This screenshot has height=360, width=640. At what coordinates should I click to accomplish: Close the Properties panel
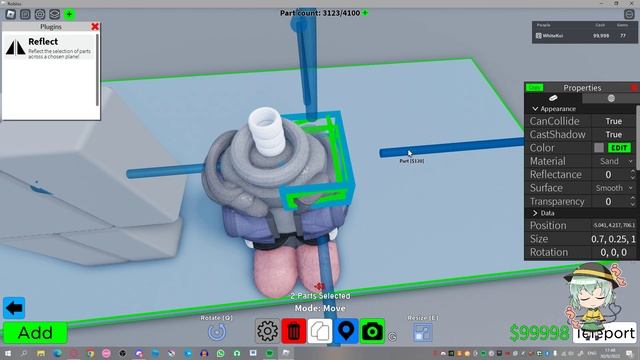coord(634,87)
